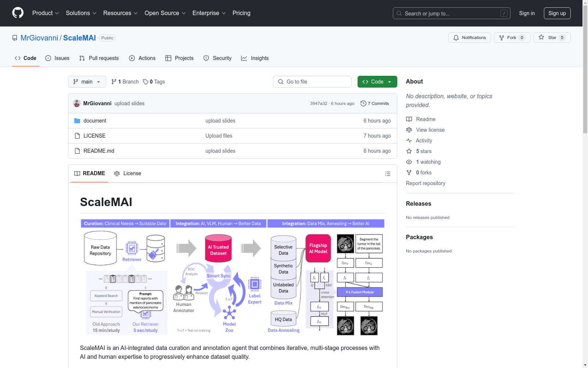Image resolution: width=588 pixels, height=368 pixels.
Task: Open the 'upload slides' commit message in header row
Action: point(129,103)
